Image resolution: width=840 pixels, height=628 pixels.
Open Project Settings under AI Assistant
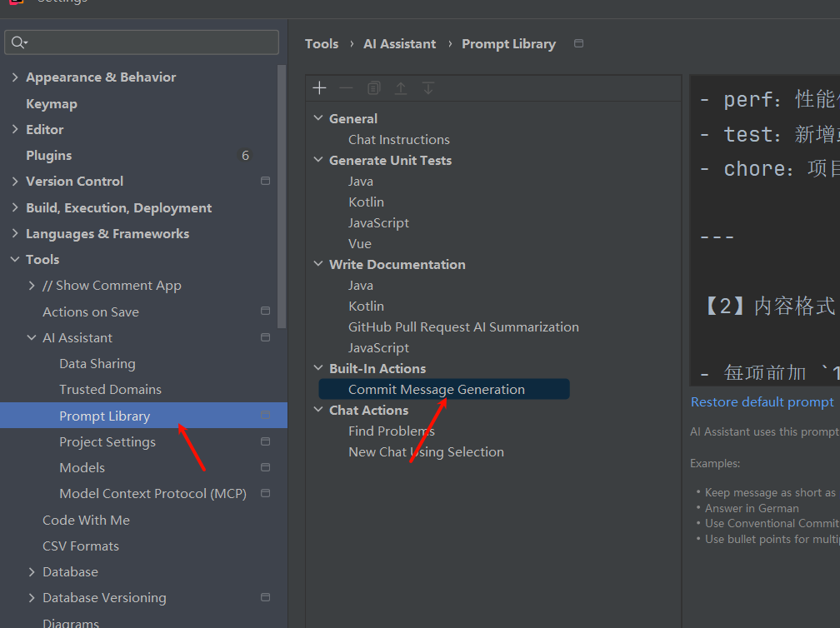(x=107, y=441)
